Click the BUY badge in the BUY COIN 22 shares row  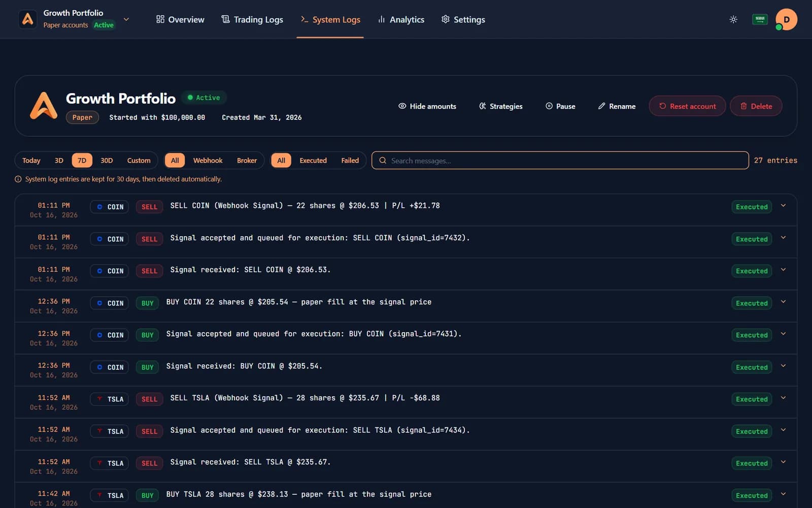tap(147, 303)
